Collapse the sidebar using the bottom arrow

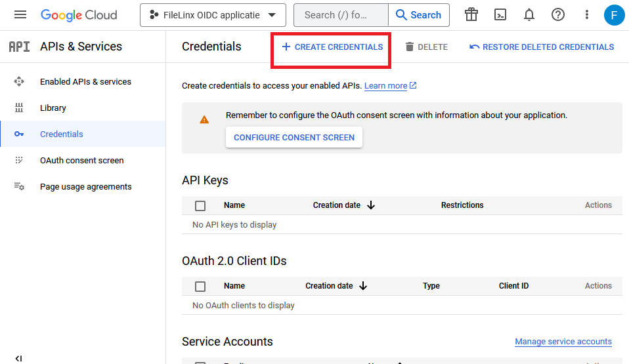18,358
